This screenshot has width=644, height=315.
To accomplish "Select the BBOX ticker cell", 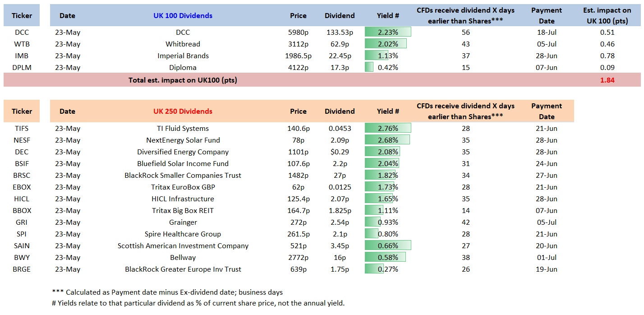I will (x=22, y=210).
